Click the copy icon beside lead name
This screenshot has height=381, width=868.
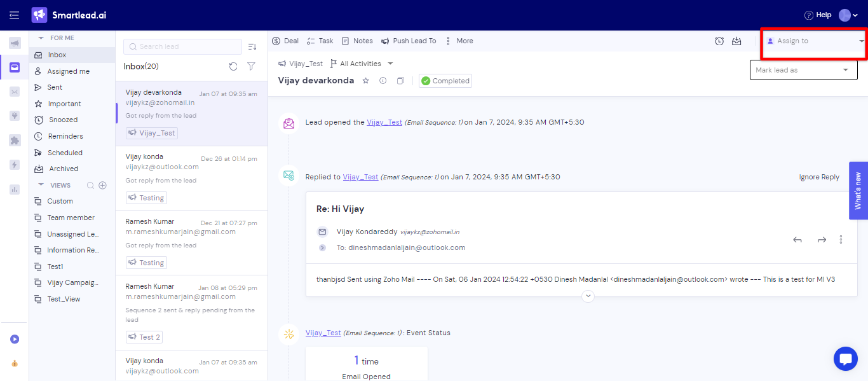400,81
